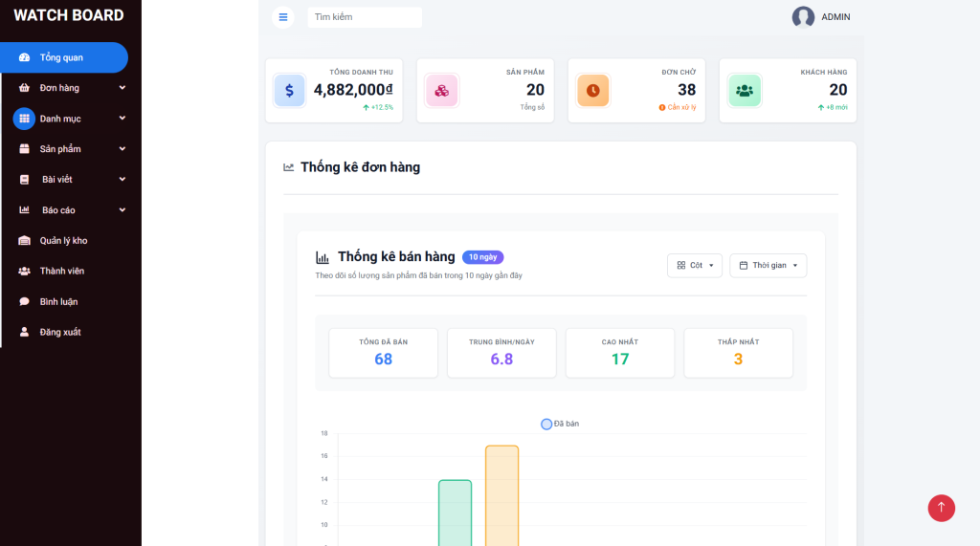Click the WATCH BOARD logo title
Viewport: 980px width, 546px height.
click(69, 15)
